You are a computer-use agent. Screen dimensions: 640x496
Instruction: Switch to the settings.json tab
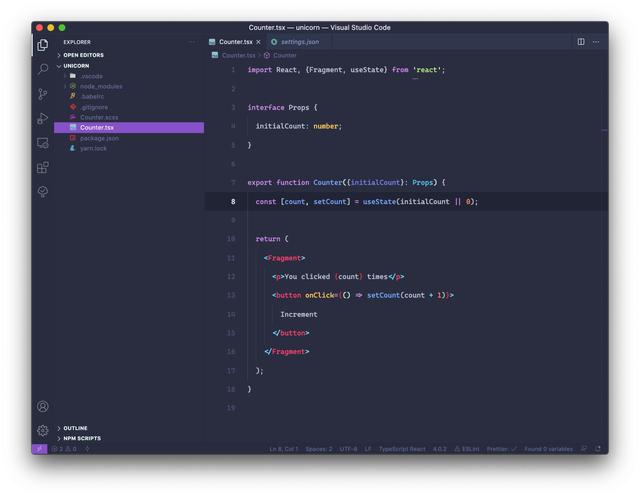(x=299, y=42)
